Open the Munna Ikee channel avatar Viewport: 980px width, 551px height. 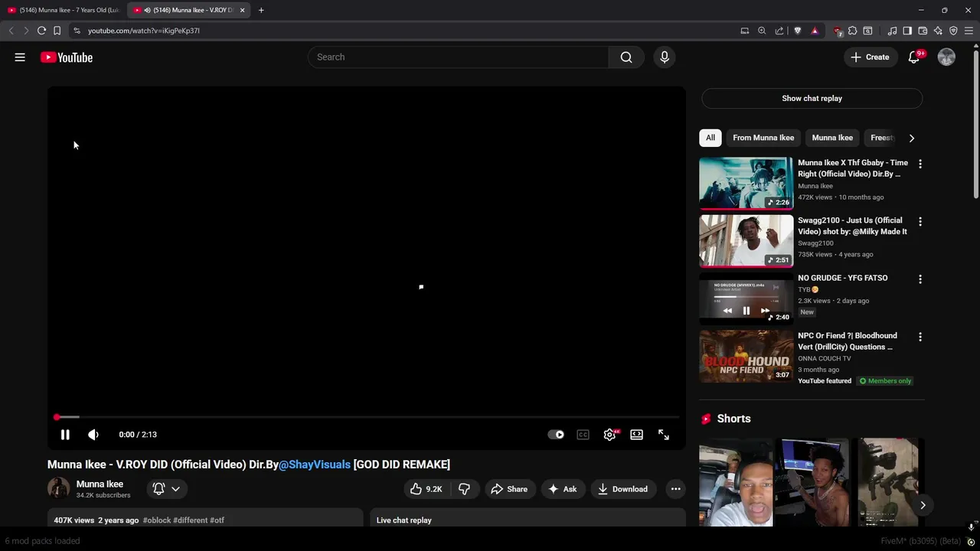58,488
